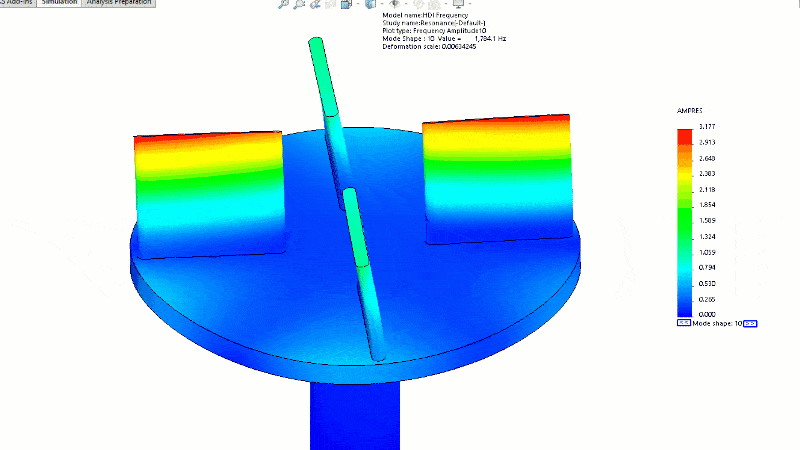The image size is (800, 450).
Task: Click the 3.177 maximum legend value
Action: click(706, 127)
